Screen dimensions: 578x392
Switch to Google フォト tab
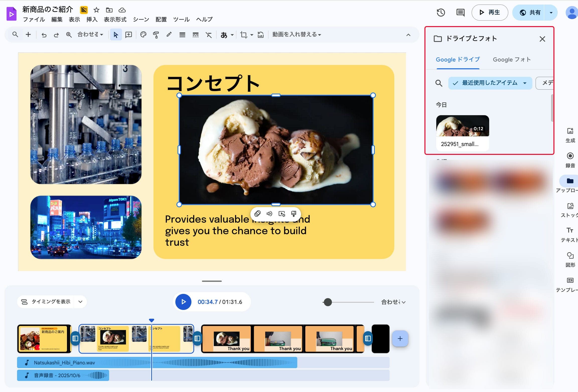click(512, 59)
